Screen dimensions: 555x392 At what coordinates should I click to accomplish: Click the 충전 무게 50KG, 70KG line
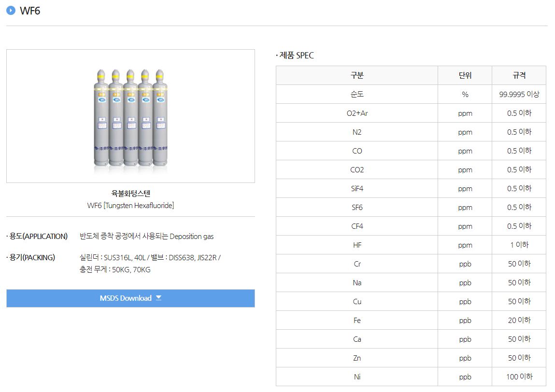(x=115, y=269)
